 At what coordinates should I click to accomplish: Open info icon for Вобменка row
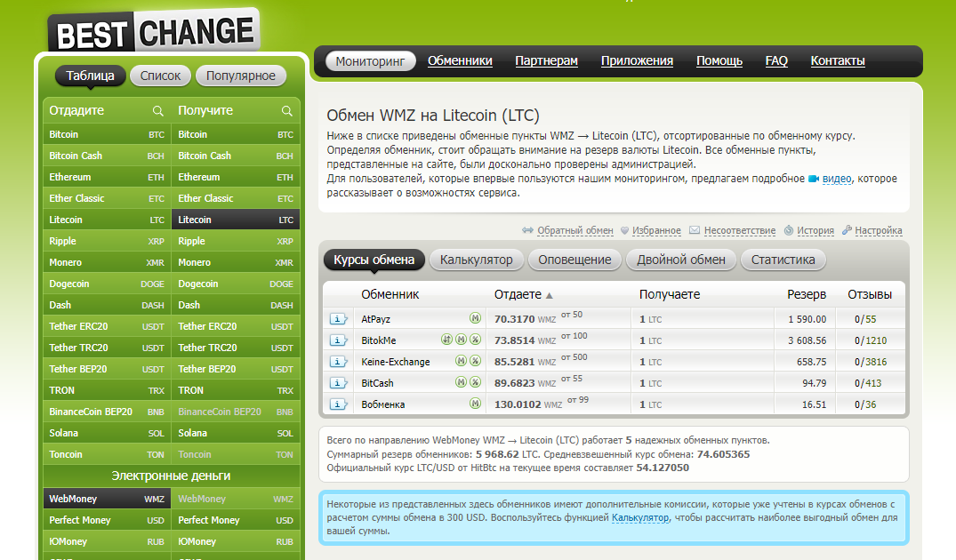tap(339, 404)
